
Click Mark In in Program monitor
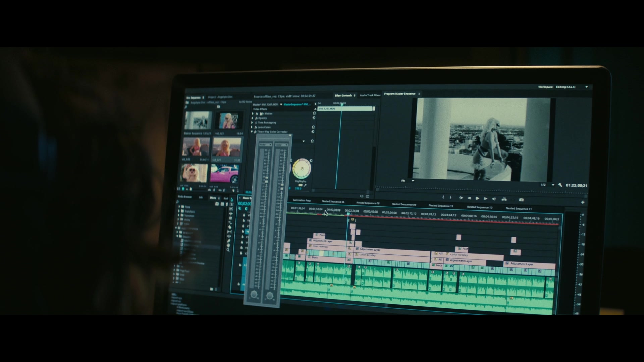tap(443, 198)
